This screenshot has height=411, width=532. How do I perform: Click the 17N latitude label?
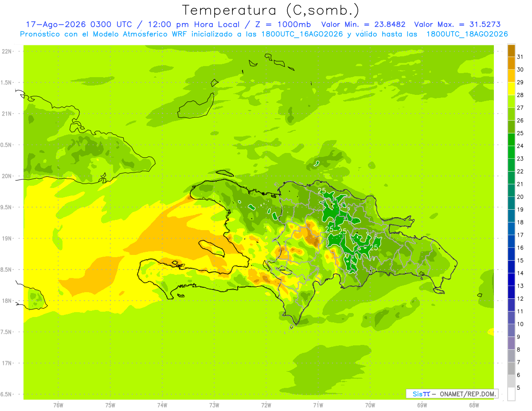tap(8, 364)
